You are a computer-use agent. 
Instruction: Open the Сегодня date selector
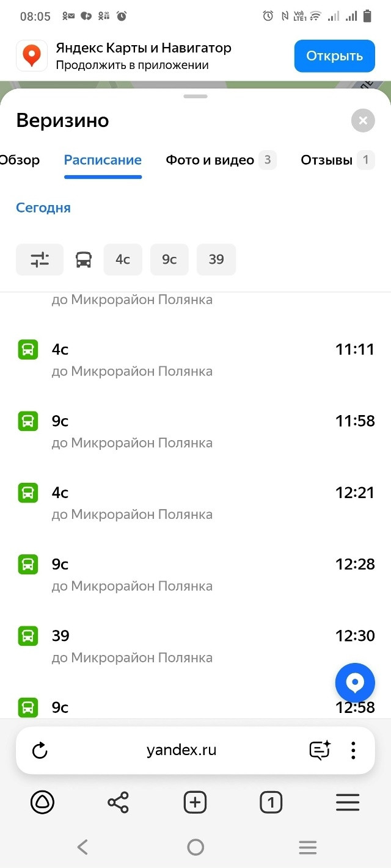click(x=43, y=208)
